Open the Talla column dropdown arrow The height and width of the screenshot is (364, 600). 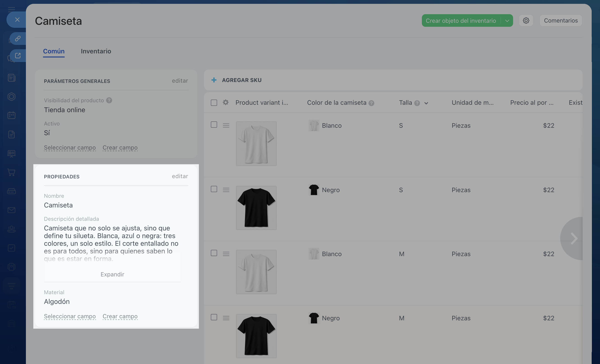tap(426, 103)
